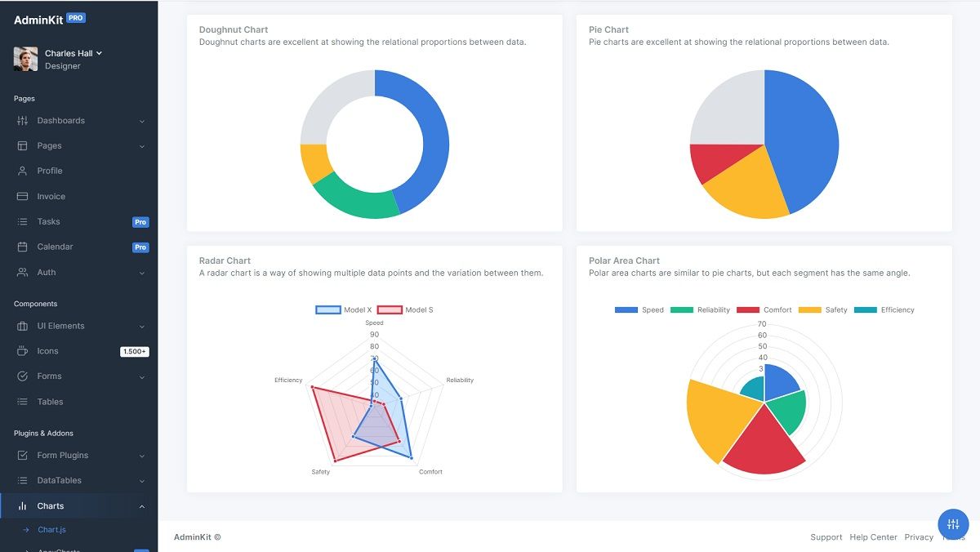The width and height of the screenshot is (980, 552).
Task: Collapse the Charts section
Action: pyautogui.click(x=144, y=505)
